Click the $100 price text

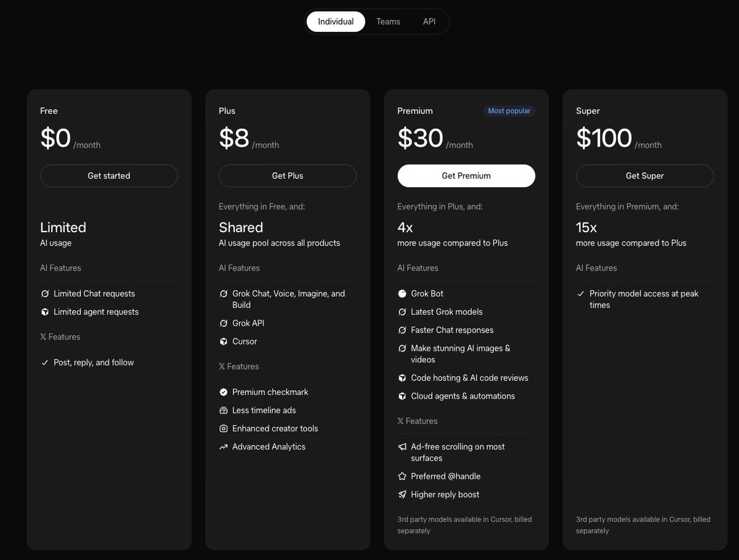(x=604, y=138)
